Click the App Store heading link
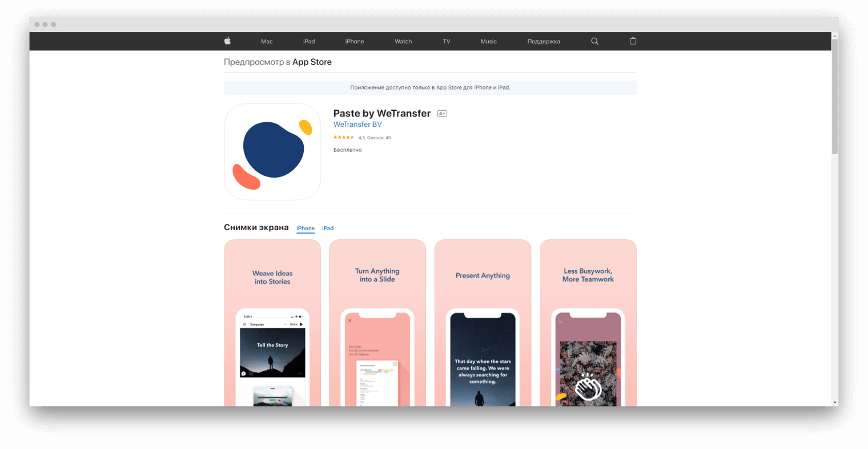The image size is (868, 449). (x=312, y=62)
